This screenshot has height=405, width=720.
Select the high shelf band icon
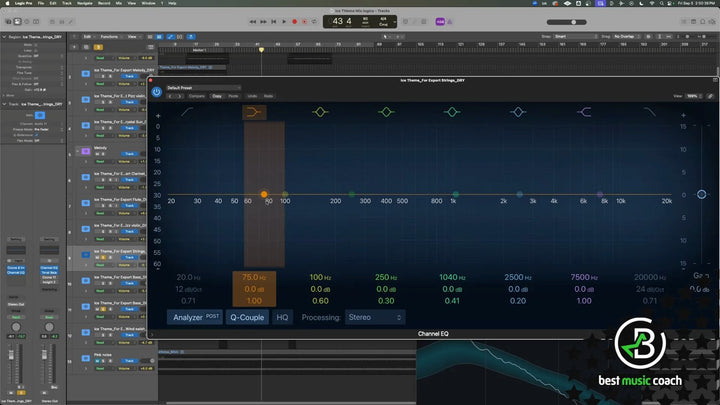[x=584, y=112]
